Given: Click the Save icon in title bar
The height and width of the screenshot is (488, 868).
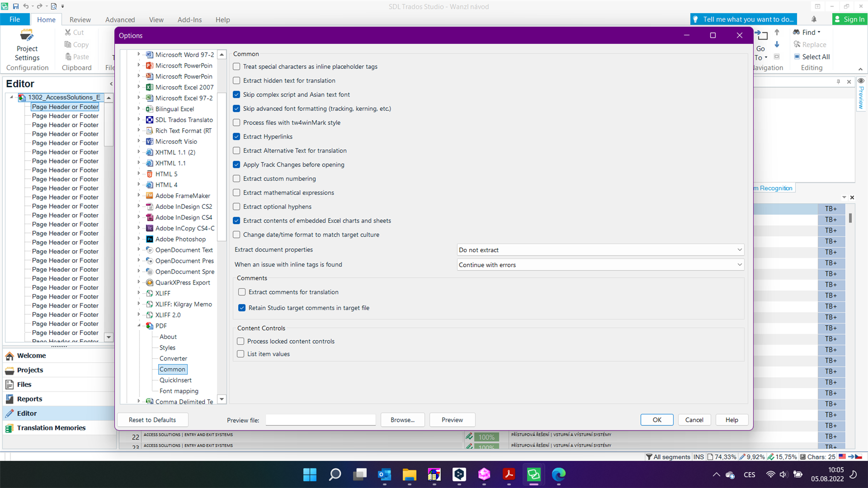Looking at the screenshot, I should (x=15, y=6).
